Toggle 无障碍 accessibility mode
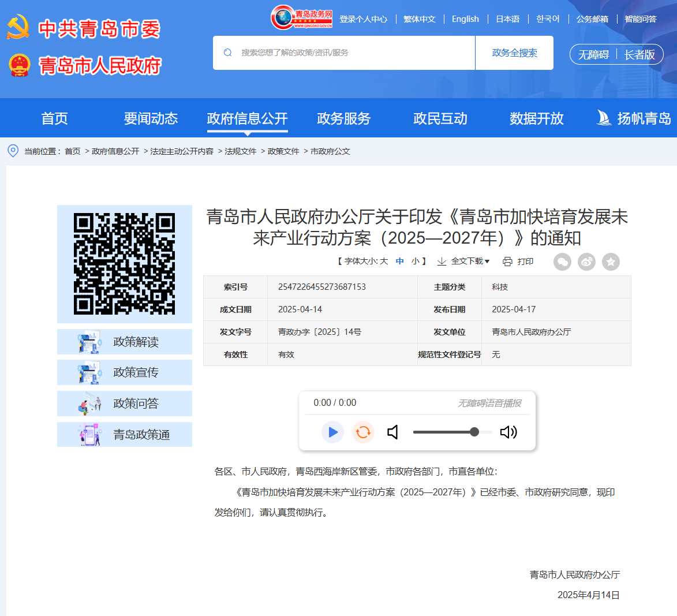Screen dimensions: 677x616 pyautogui.click(x=593, y=55)
